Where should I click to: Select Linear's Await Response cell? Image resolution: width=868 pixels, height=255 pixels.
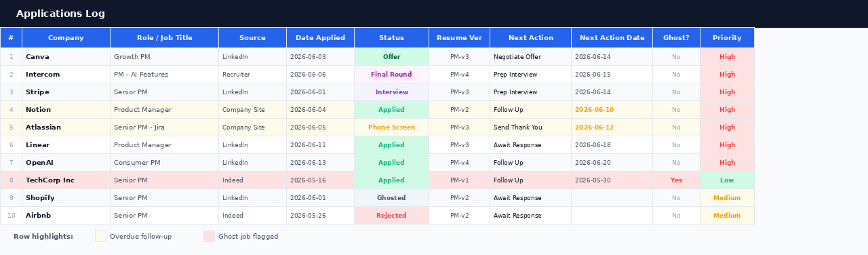click(530, 145)
